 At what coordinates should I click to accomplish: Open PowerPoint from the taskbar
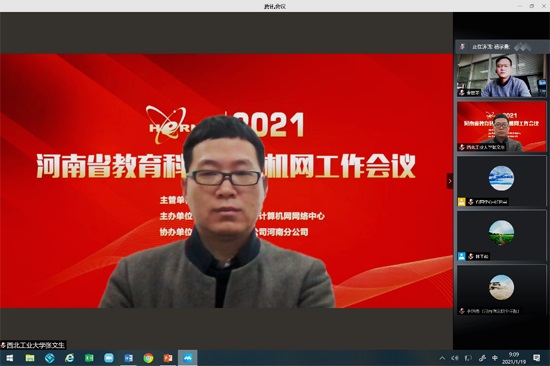coord(168,358)
